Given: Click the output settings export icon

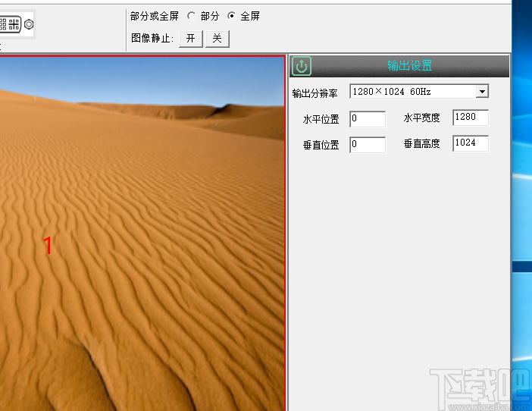Looking at the screenshot, I should tap(302, 66).
